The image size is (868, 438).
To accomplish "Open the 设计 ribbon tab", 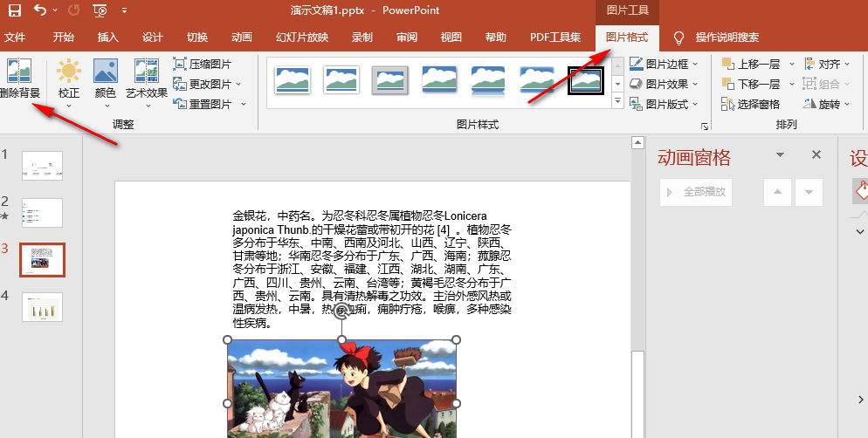I will [152, 38].
